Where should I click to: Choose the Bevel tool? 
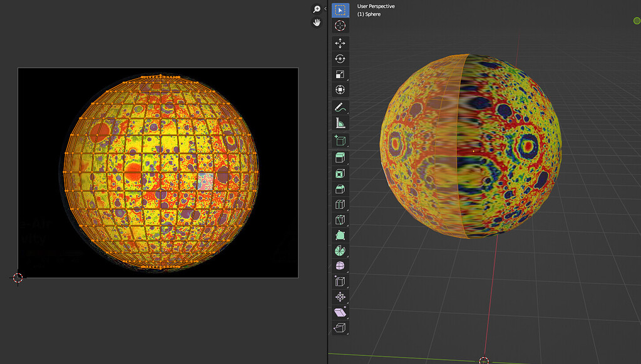(340, 188)
